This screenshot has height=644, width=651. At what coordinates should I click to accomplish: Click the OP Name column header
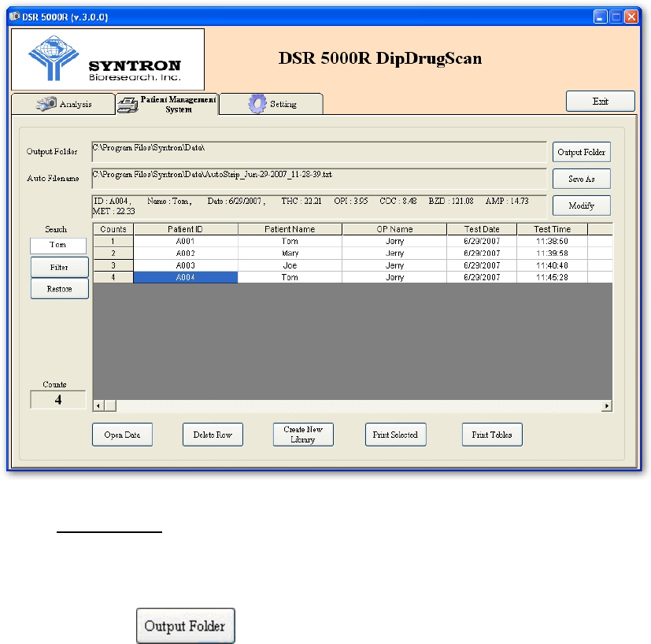click(394, 229)
